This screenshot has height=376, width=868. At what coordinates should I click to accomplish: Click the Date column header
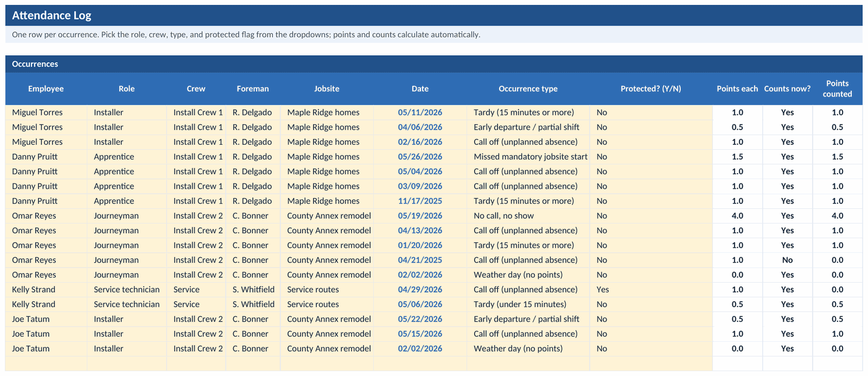pos(420,88)
